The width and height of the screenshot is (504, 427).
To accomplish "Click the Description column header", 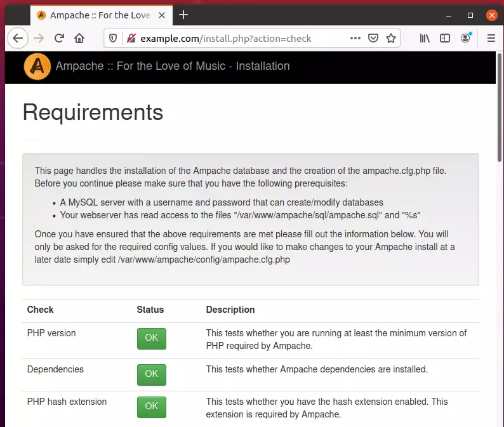I will [x=230, y=310].
